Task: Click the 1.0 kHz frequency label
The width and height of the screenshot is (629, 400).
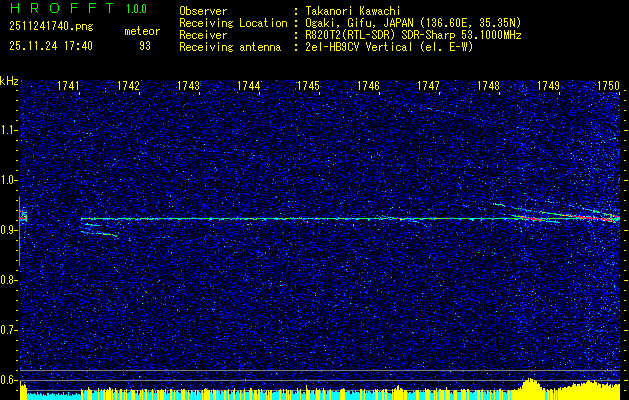Action: [8, 180]
